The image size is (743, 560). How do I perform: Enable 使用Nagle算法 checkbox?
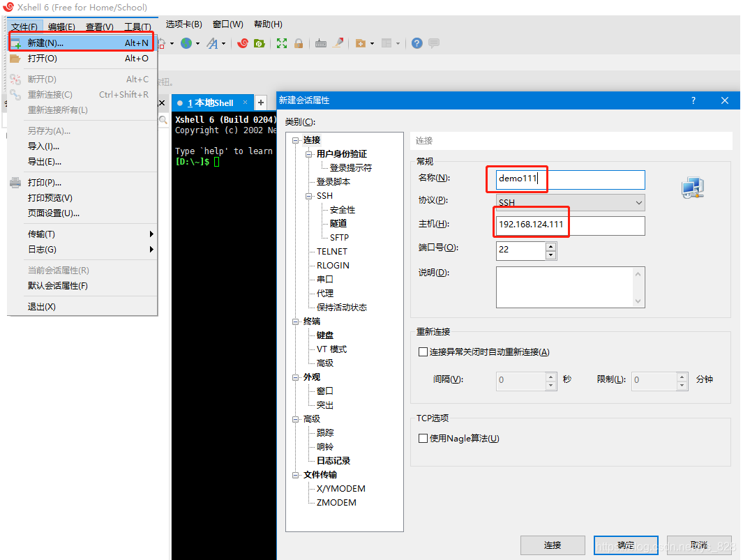(x=423, y=438)
